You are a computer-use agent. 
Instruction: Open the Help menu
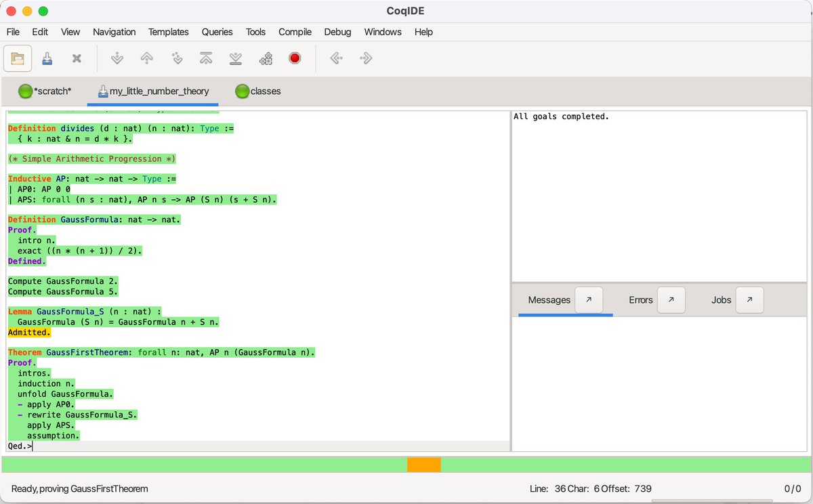(423, 32)
